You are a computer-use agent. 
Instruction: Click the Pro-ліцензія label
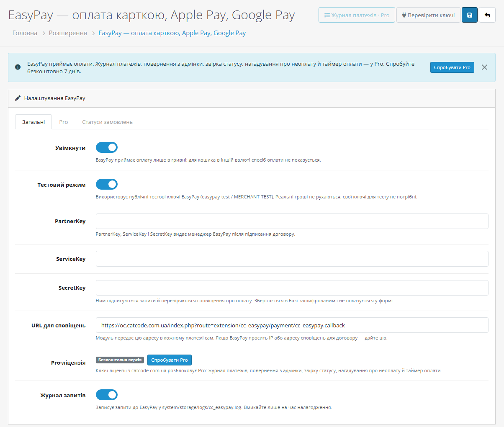pos(68,363)
